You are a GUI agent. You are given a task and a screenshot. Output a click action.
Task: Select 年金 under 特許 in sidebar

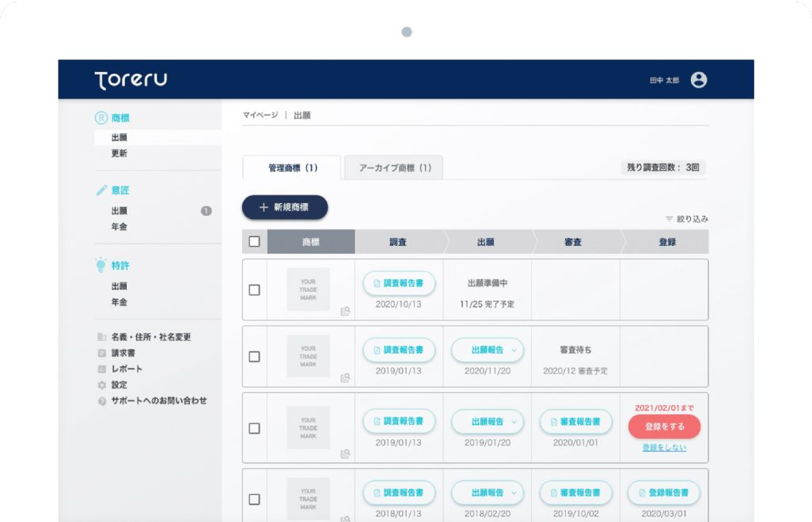tap(119, 302)
